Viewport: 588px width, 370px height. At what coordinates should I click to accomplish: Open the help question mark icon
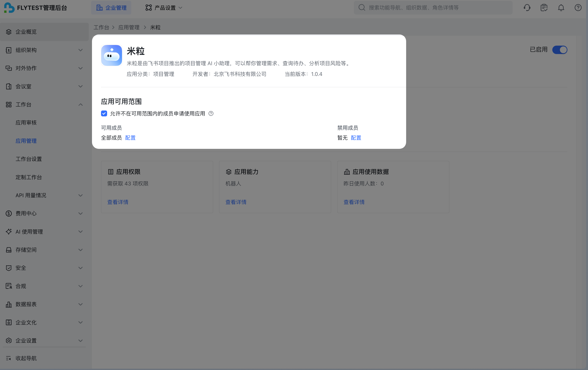(578, 8)
